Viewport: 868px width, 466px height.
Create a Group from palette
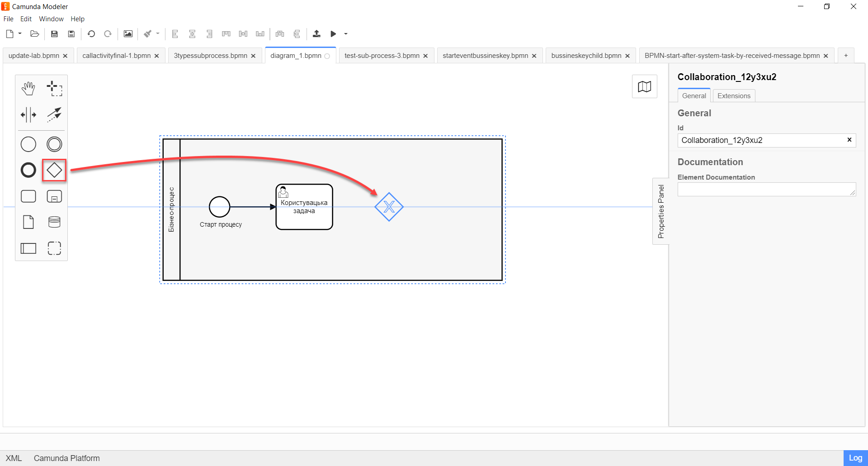pos(54,248)
